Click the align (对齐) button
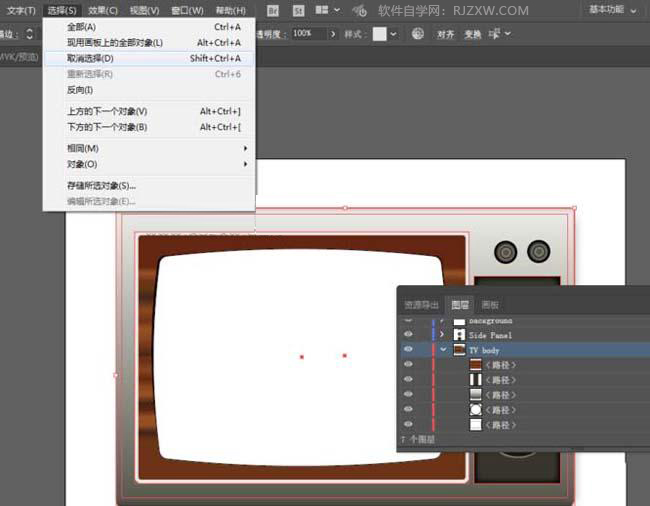 pyautogui.click(x=446, y=33)
